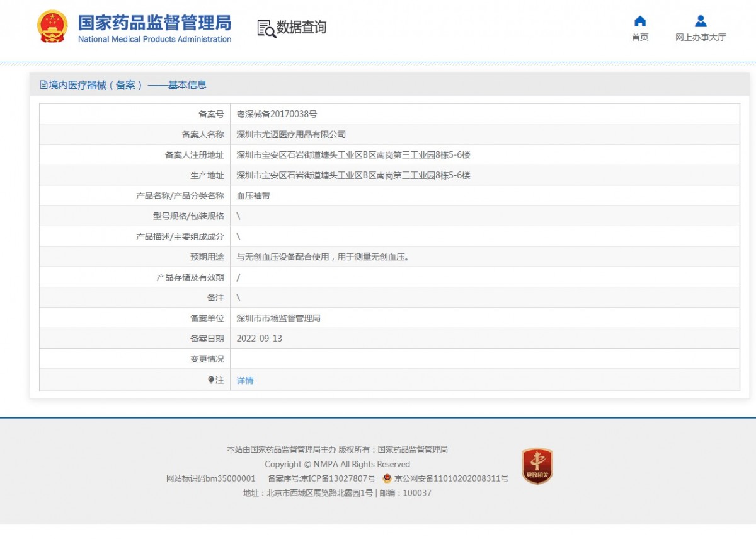Image resolution: width=756 pixels, height=539 pixels.
Task: Click the police badge icon by 京公网安备
Action: (387, 478)
